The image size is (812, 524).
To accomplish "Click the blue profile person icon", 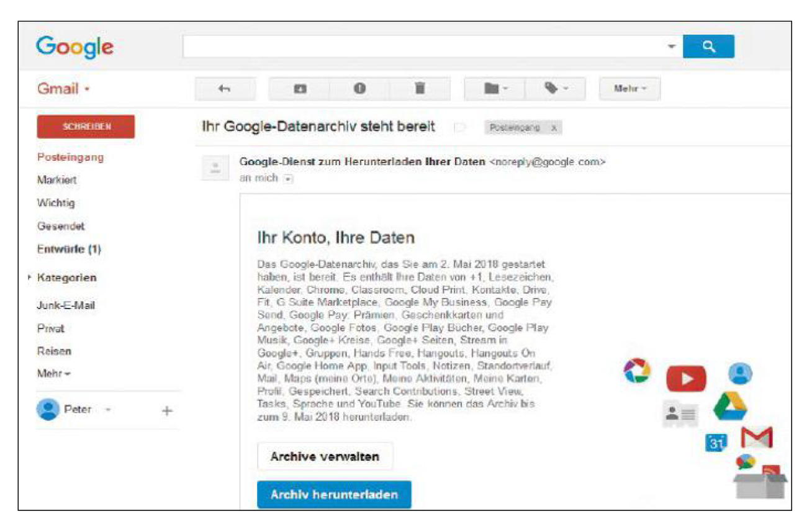I will click(740, 373).
